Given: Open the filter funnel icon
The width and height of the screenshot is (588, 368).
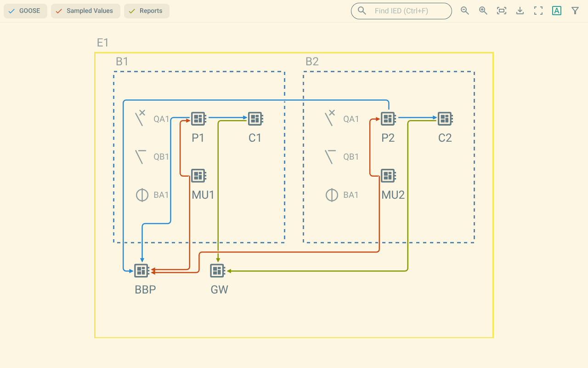Looking at the screenshot, I should tap(575, 11).
